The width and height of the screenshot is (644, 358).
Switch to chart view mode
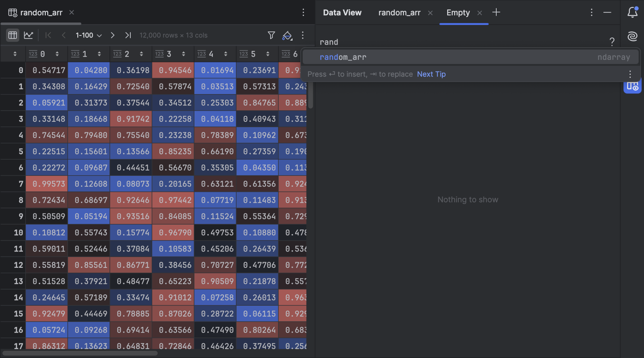coord(29,35)
